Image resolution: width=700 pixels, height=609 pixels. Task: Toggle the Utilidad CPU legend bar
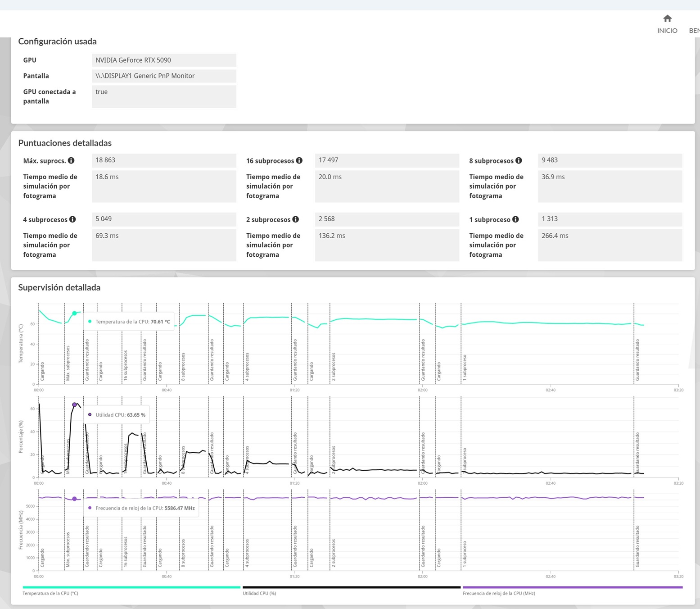(x=351, y=587)
